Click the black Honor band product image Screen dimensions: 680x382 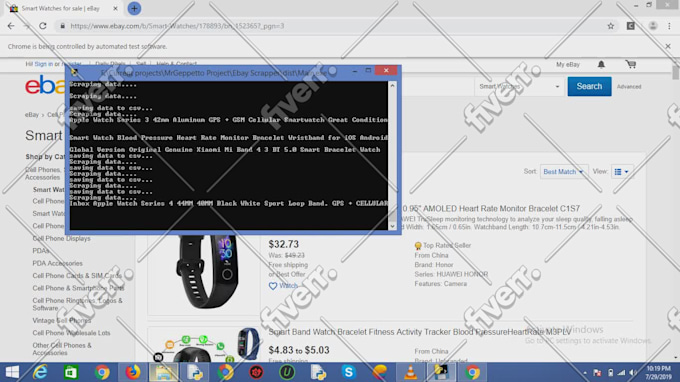pyautogui.click(x=207, y=271)
